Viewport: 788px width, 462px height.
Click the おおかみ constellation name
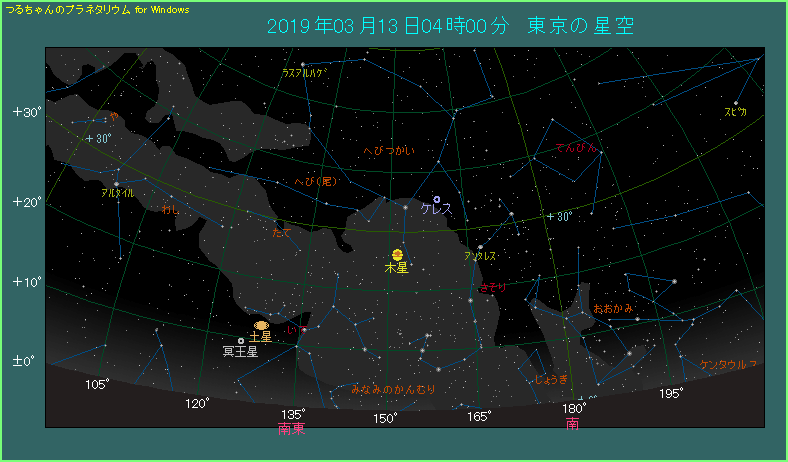pyautogui.click(x=613, y=308)
